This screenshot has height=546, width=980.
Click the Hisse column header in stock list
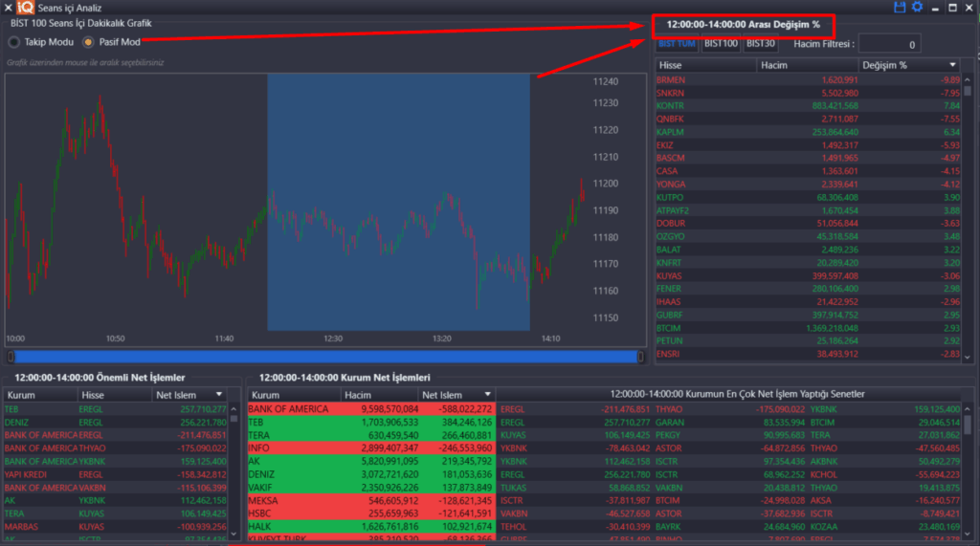point(705,65)
